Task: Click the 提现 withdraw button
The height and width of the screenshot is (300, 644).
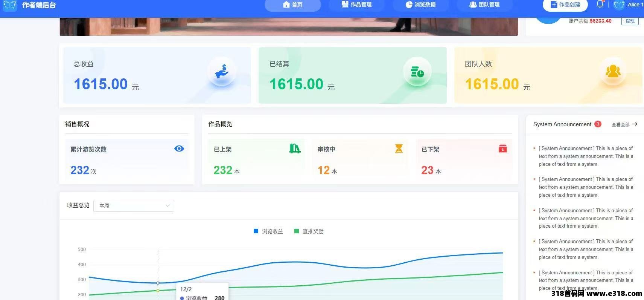Action: point(630,21)
